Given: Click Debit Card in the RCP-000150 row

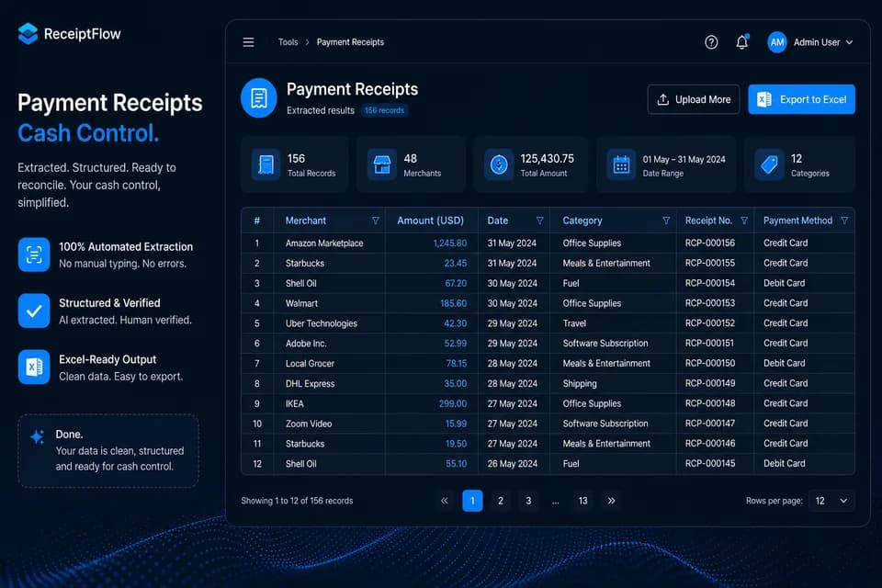Looking at the screenshot, I should click(x=784, y=364).
